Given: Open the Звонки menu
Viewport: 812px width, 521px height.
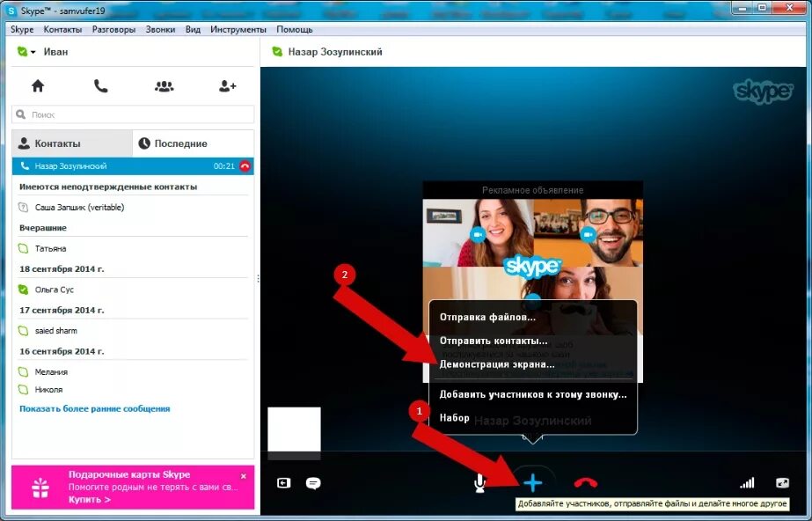Looking at the screenshot, I should 160,30.
